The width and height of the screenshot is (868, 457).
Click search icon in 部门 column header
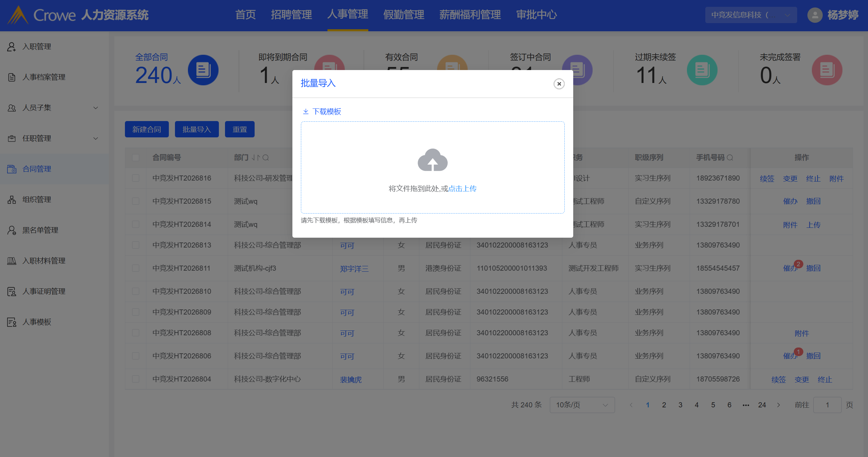point(266,158)
